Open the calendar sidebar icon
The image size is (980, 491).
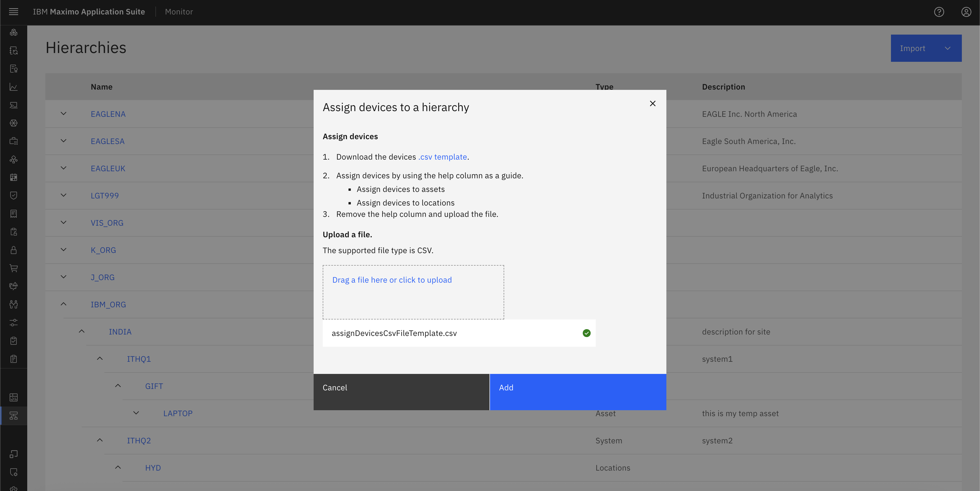(x=14, y=177)
